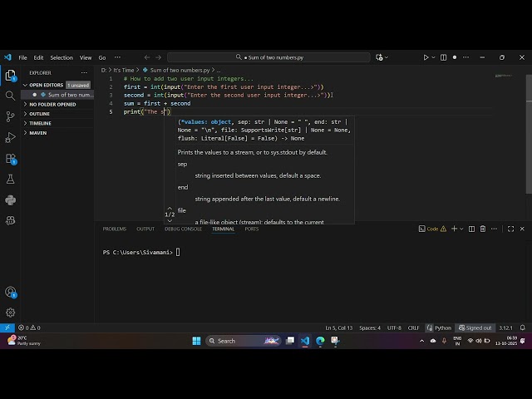The image size is (532, 399).
Task: Open Source Control view
Action: tap(10, 116)
